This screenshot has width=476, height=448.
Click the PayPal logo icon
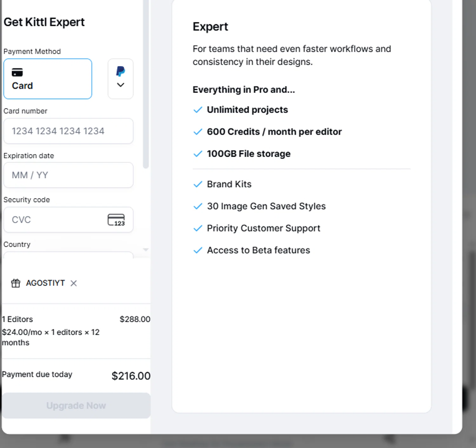[x=121, y=71]
